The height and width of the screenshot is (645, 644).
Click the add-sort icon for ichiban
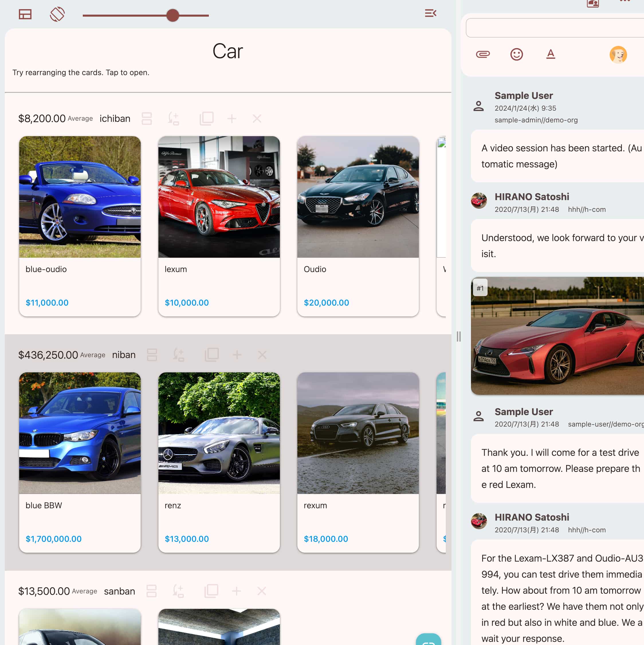click(174, 118)
